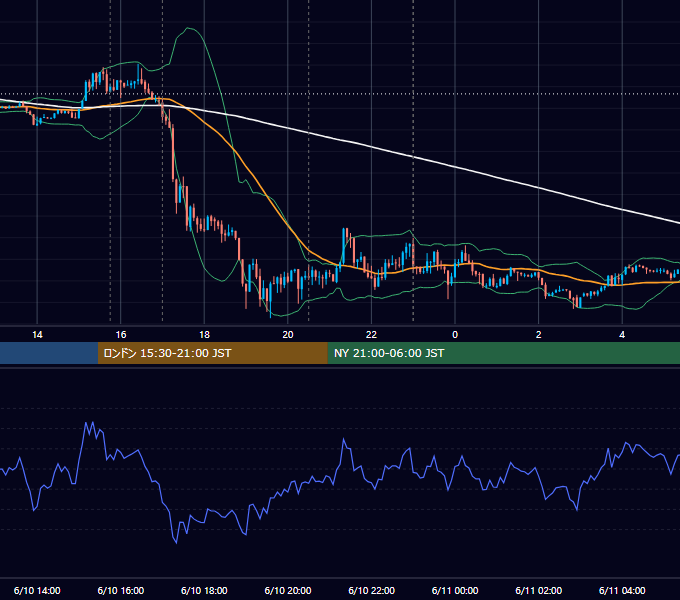The height and width of the screenshot is (600, 680).
Task: Click the "16" hour label on price chart axis
Action: tap(121, 335)
